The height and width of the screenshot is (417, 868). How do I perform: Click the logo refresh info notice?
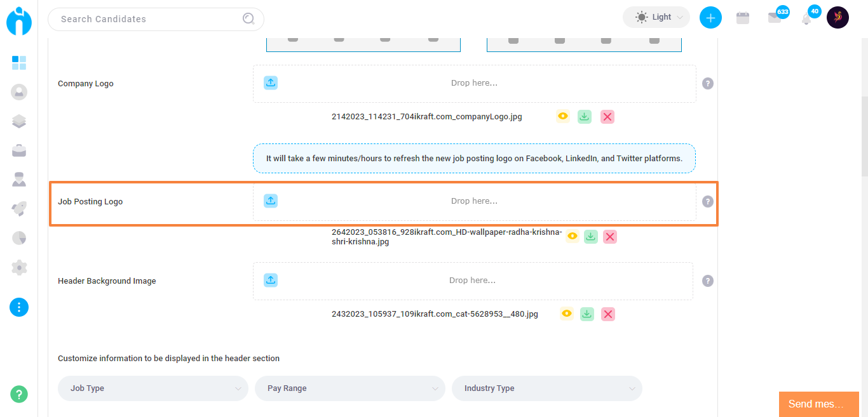tap(474, 159)
